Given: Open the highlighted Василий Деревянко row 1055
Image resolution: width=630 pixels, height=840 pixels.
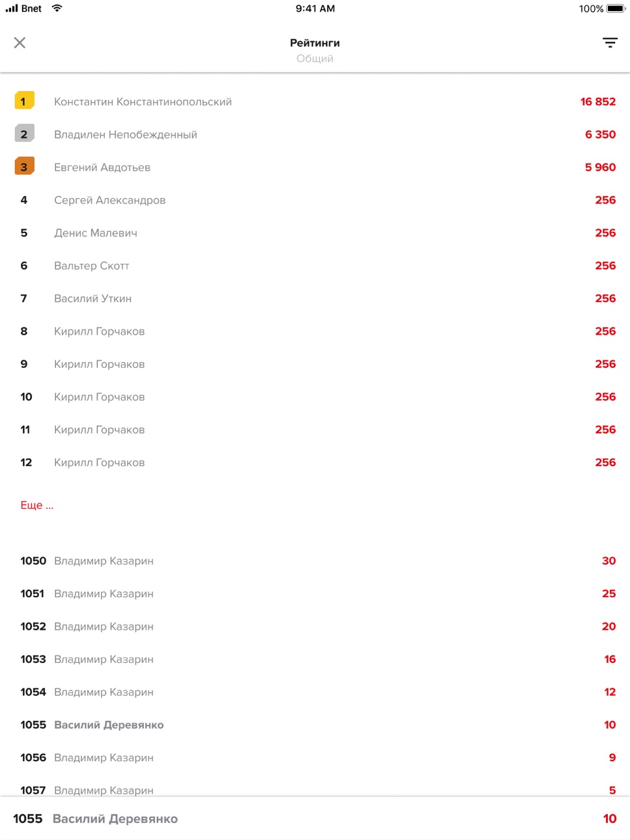Looking at the screenshot, I should pyautogui.click(x=315, y=725).
